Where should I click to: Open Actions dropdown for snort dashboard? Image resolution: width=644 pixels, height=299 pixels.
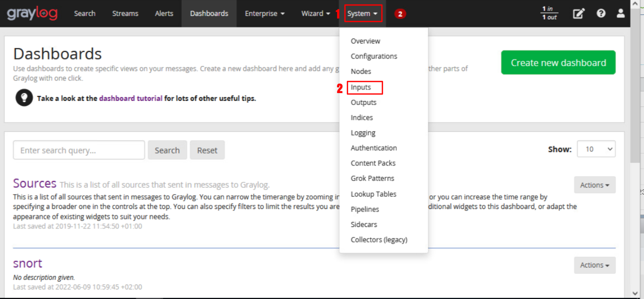[595, 265]
